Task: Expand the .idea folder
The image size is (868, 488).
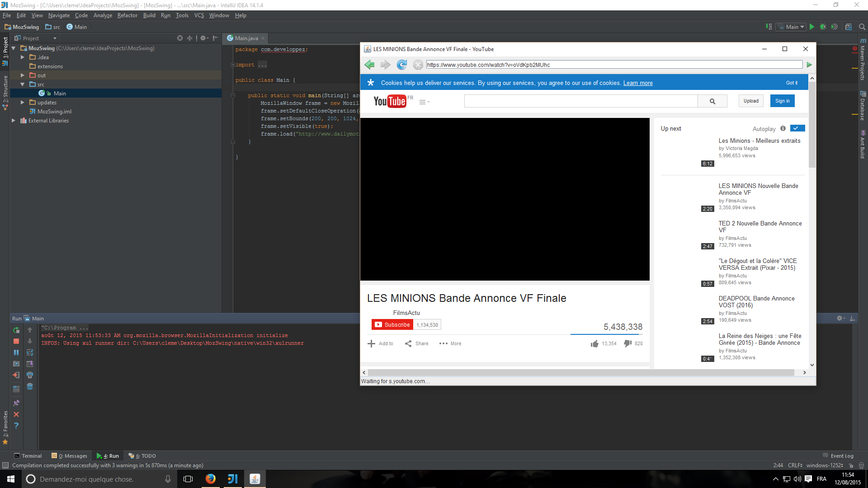Action: point(23,57)
